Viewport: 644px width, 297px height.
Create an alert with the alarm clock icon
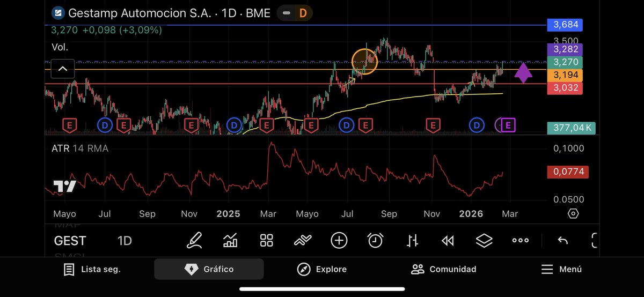pyautogui.click(x=375, y=241)
